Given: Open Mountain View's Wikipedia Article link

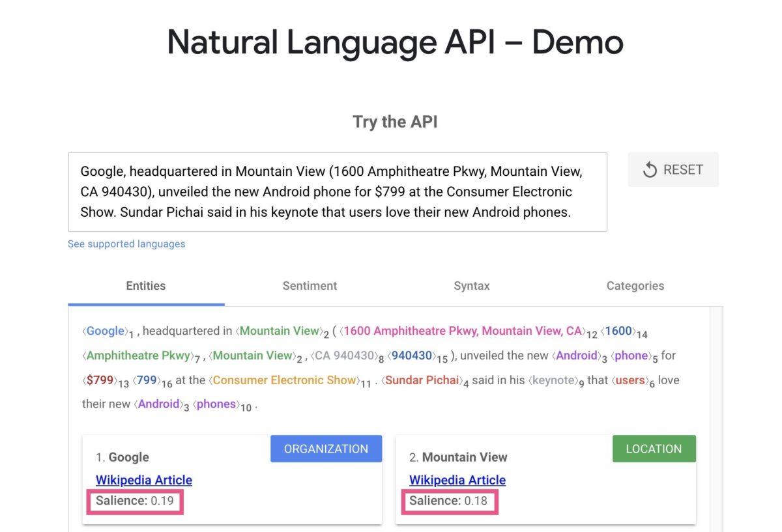Looking at the screenshot, I should [457, 480].
